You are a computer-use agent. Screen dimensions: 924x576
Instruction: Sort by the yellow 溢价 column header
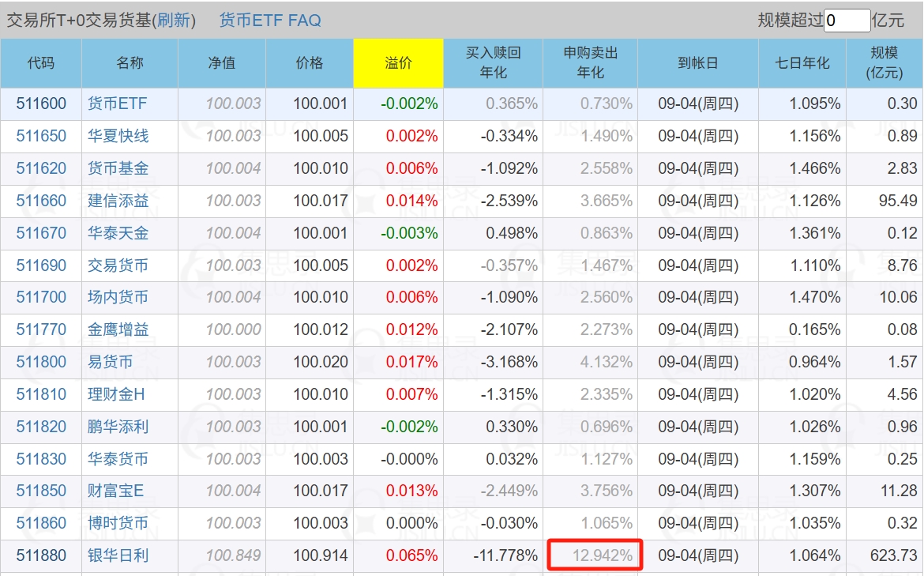pyautogui.click(x=398, y=63)
